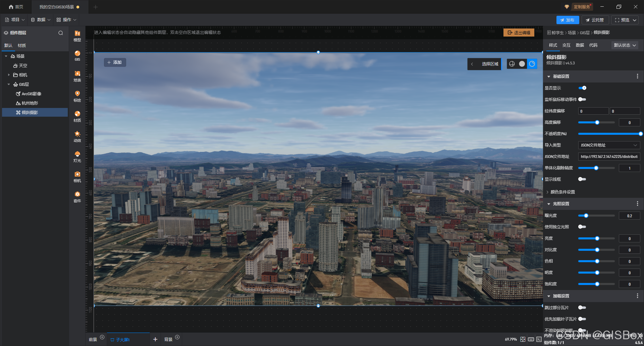Open the 数据 menu
This screenshot has height=346, width=644.
tap(41, 20)
